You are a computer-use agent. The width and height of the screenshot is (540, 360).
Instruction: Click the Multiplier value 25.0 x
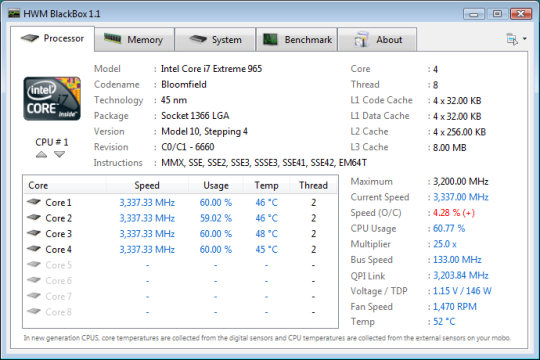[x=445, y=244]
